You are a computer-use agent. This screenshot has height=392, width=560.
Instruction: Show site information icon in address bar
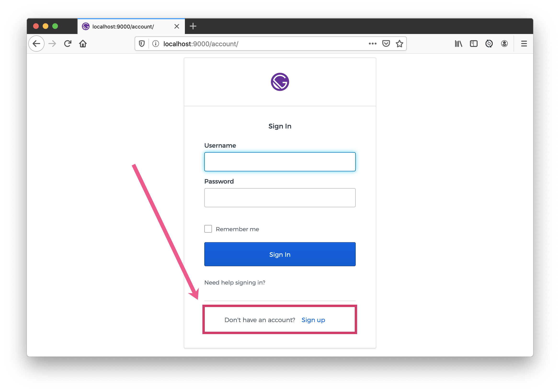(156, 44)
